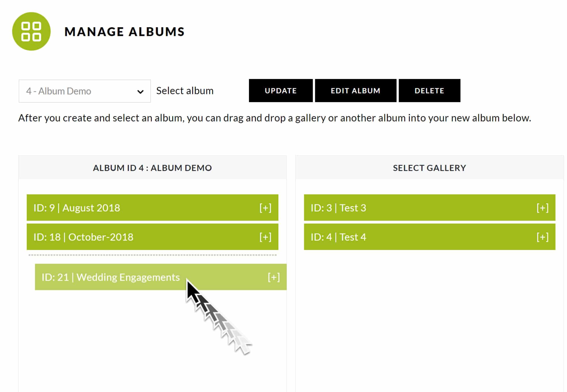
Task: Select the ID: 21 Wedding Engagements bar
Action: coord(161,277)
